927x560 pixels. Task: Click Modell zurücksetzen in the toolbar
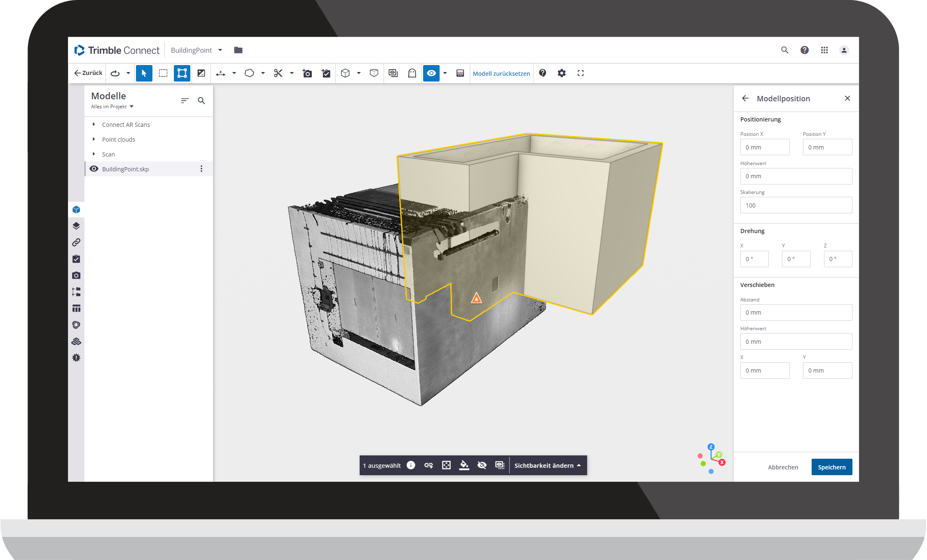(501, 73)
